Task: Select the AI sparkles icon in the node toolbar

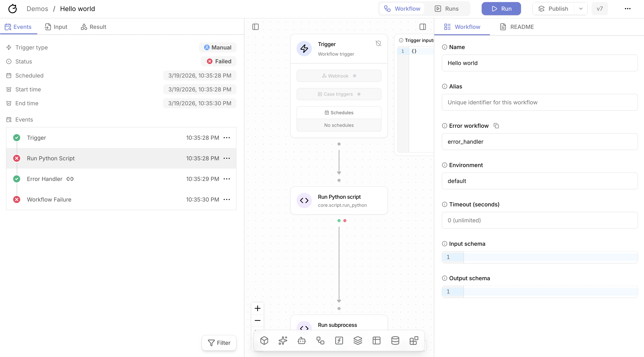Action: point(283,340)
